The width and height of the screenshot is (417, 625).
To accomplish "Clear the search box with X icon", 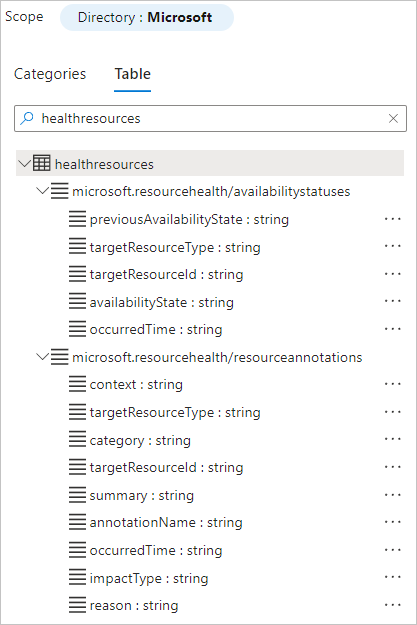I will (x=393, y=118).
